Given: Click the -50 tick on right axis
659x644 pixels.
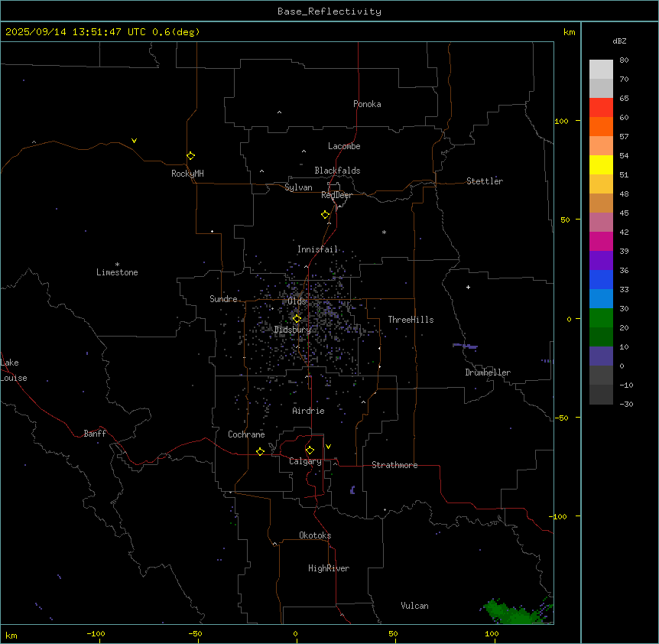Looking at the screenshot, I should click(x=561, y=418).
